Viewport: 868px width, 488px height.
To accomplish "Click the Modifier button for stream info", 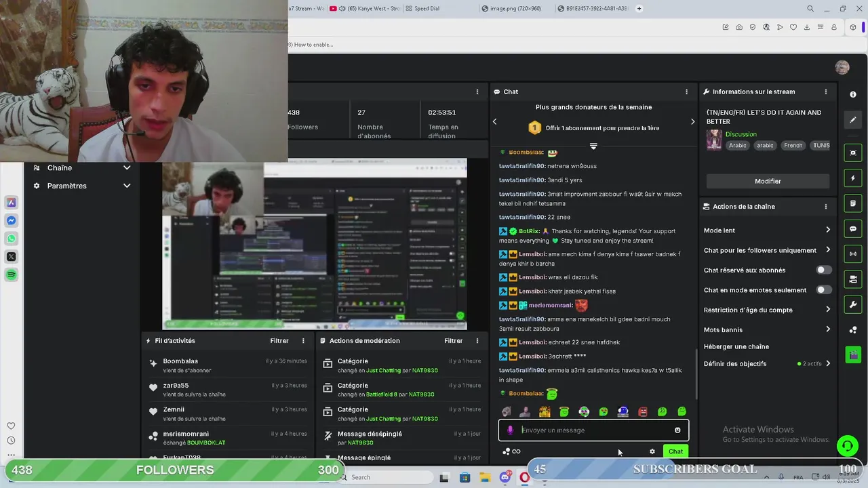I will [x=768, y=181].
